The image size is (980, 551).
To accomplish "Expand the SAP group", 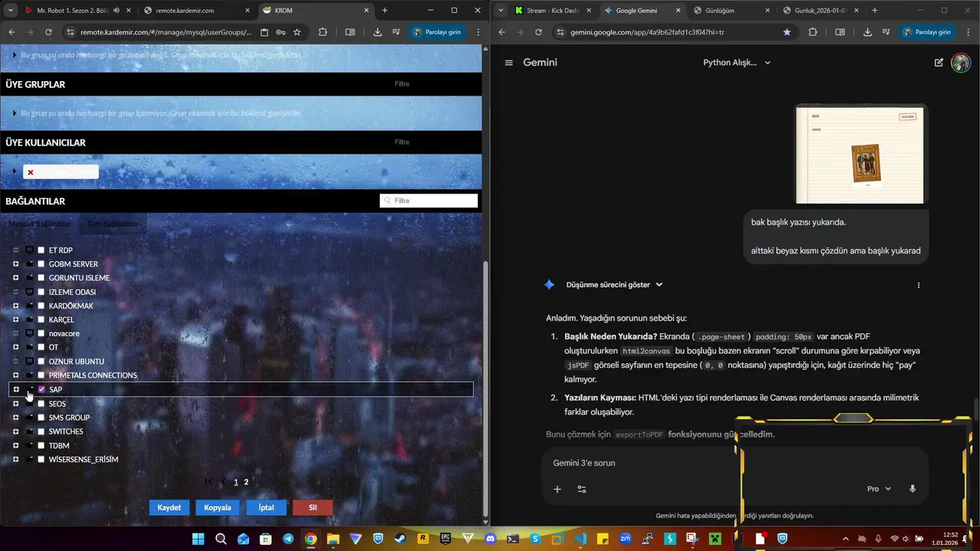I will [x=15, y=390].
